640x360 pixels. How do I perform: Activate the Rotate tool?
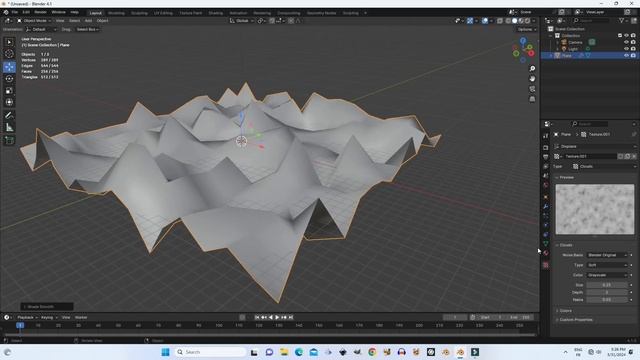click(9, 78)
